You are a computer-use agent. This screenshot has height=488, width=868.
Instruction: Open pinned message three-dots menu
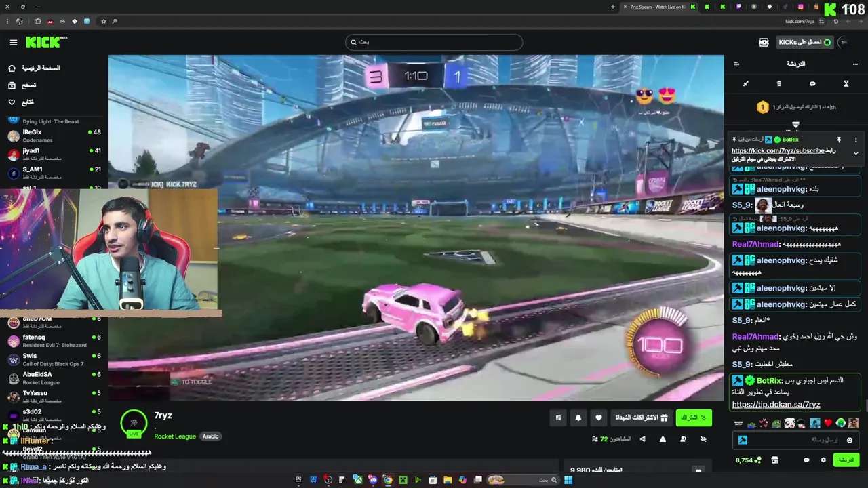(x=856, y=140)
